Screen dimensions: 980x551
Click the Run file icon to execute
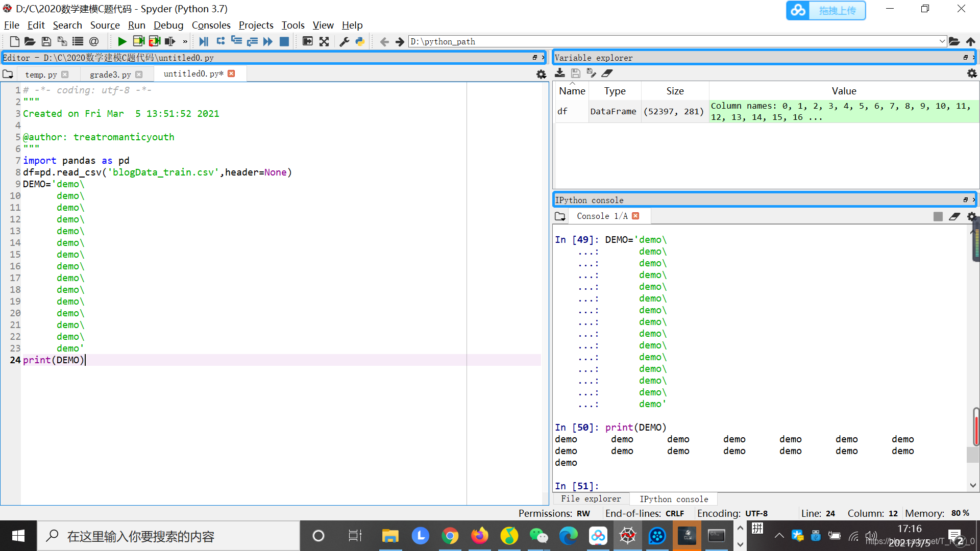click(x=122, y=41)
